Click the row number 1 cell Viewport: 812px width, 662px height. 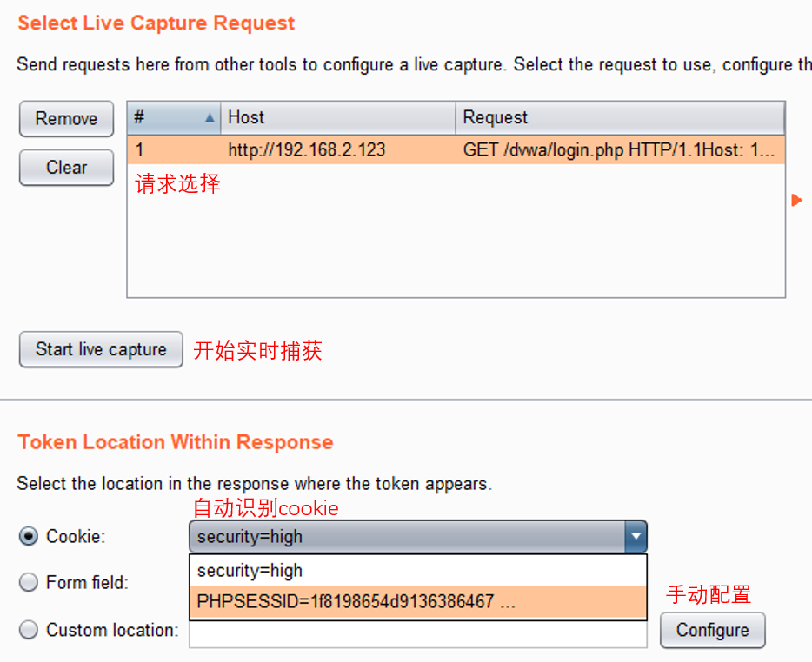(x=172, y=149)
